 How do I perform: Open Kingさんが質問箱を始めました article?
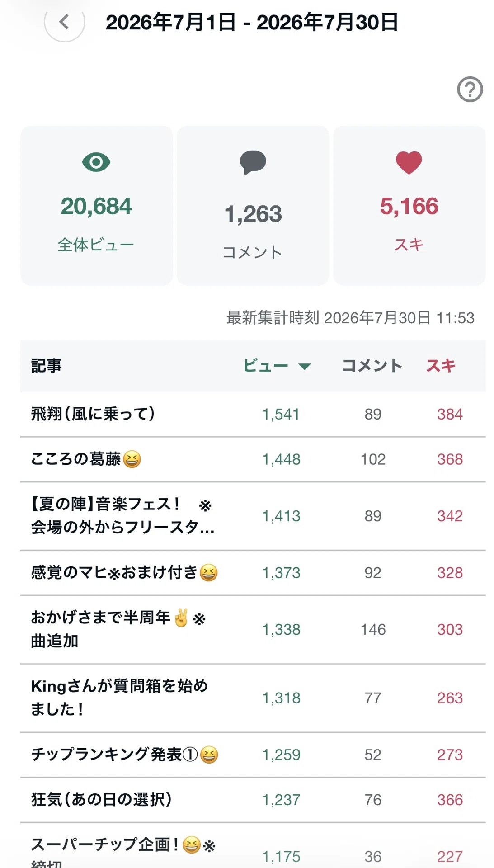point(119,698)
